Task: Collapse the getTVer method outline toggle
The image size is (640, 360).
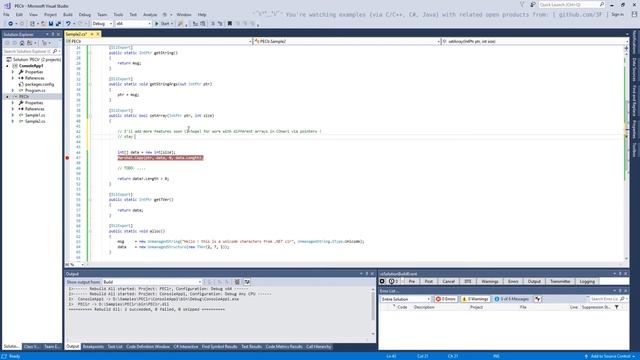Action: coord(90,200)
